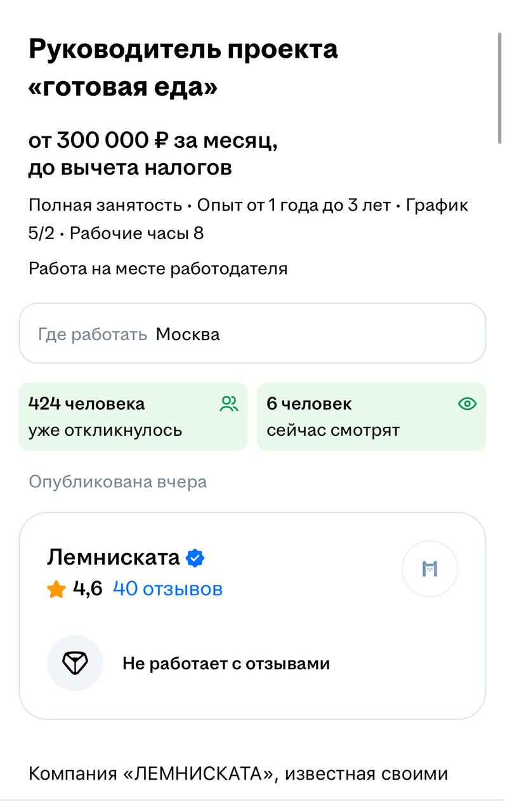The height and width of the screenshot is (812, 505).
Task: Click the verified badge next to Лемниската
Action: [195, 558]
